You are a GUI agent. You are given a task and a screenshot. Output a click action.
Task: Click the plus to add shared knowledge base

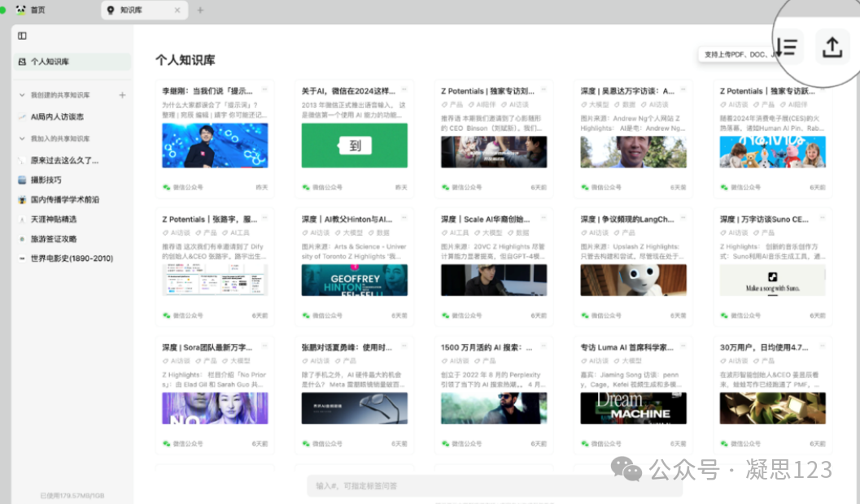click(122, 94)
